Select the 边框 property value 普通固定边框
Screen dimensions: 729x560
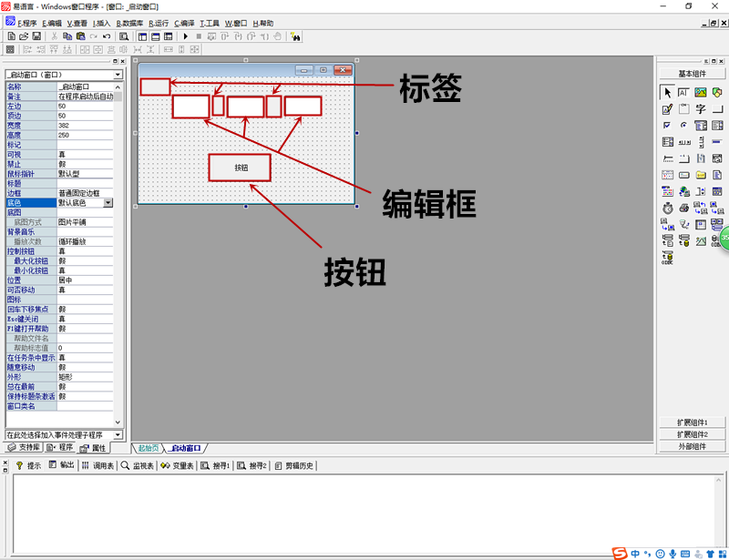click(x=85, y=193)
